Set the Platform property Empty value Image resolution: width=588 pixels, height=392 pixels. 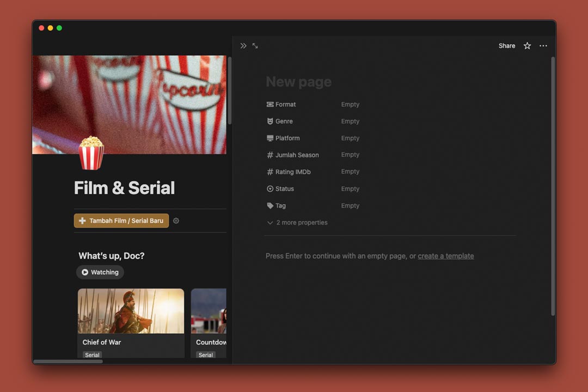click(x=350, y=138)
